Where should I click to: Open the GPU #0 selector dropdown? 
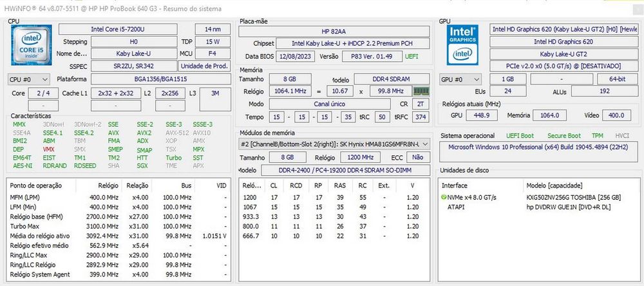coord(460,79)
